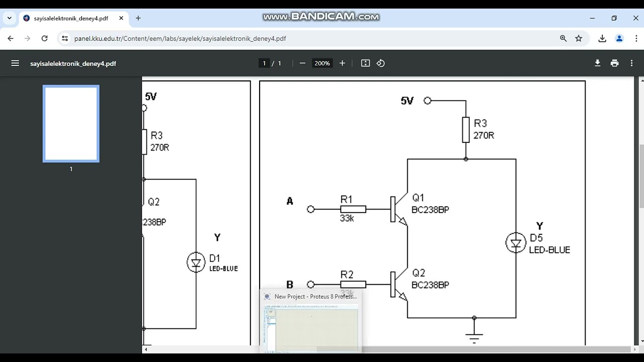Restore down the browser window

coord(614,18)
